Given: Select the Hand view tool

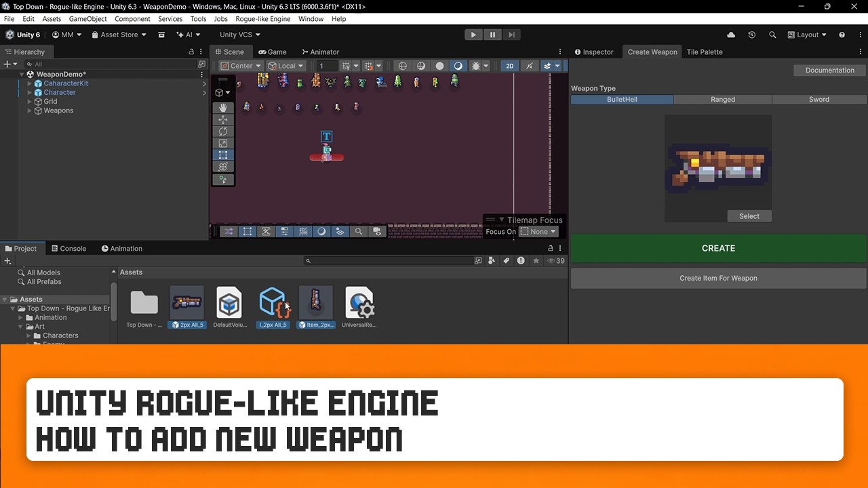Looking at the screenshot, I should 223,108.
